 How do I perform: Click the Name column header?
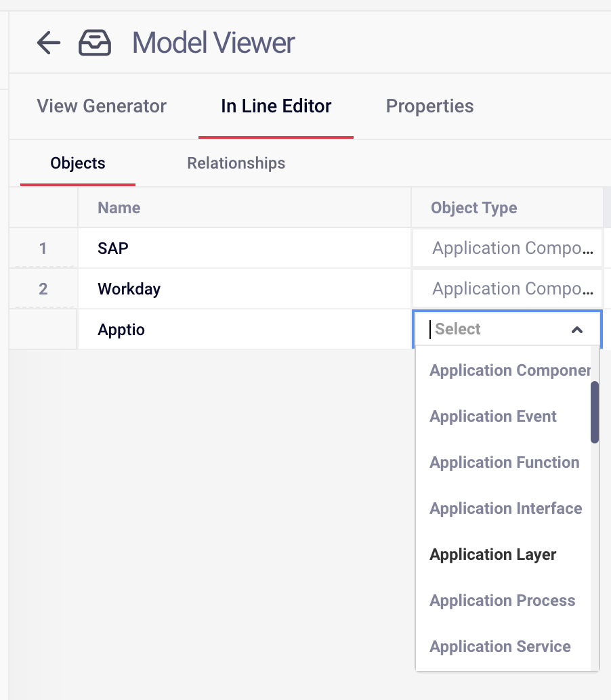[119, 208]
